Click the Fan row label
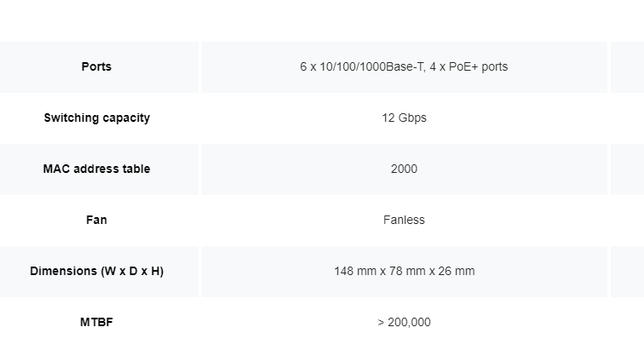 coord(96,220)
